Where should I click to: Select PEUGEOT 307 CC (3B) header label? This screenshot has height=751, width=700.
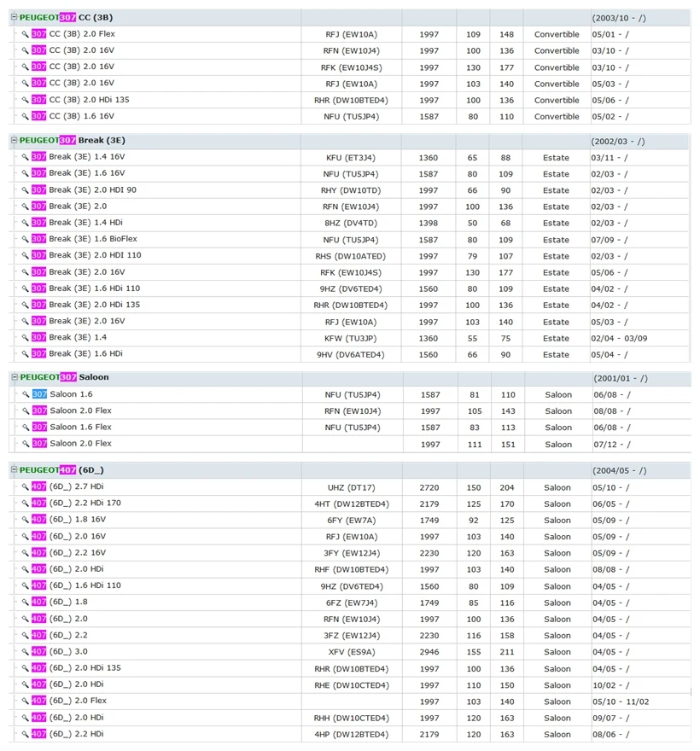[66, 17]
